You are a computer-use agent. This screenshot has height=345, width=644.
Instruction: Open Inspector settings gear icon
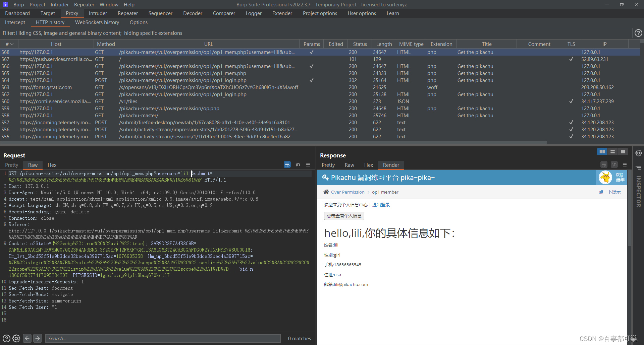638,153
